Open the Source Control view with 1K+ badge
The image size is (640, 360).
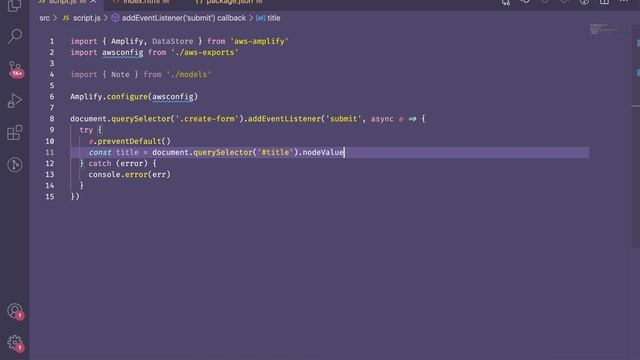[x=15, y=69]
